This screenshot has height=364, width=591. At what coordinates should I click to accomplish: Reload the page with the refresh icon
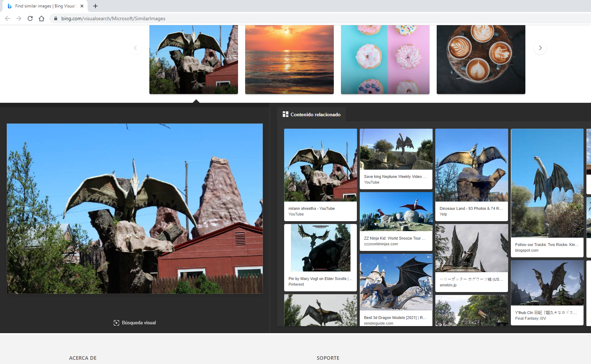coord(30,18)
